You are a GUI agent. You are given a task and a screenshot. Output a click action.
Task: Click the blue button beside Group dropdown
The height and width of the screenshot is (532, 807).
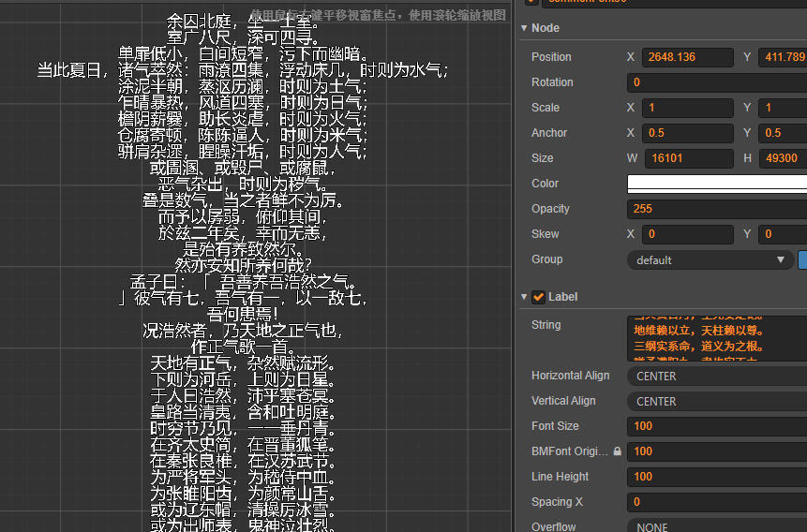pos(802,259)
